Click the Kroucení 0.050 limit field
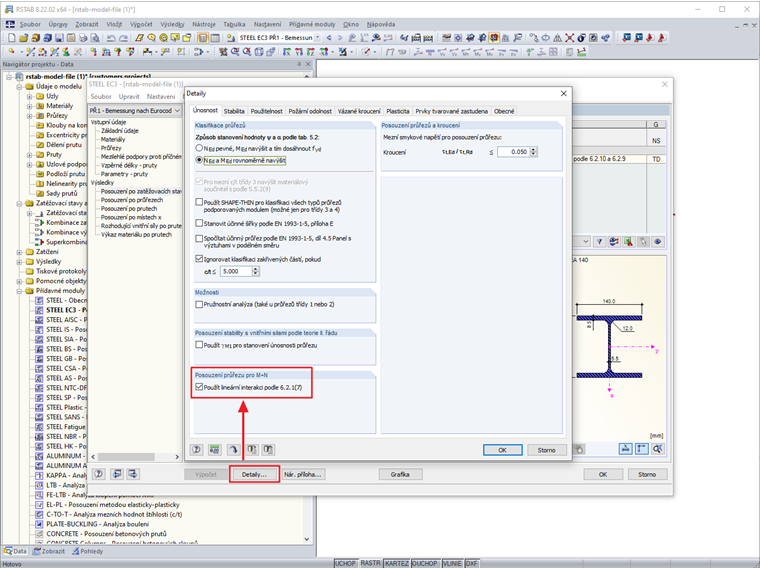 click(x=513, y=152)
